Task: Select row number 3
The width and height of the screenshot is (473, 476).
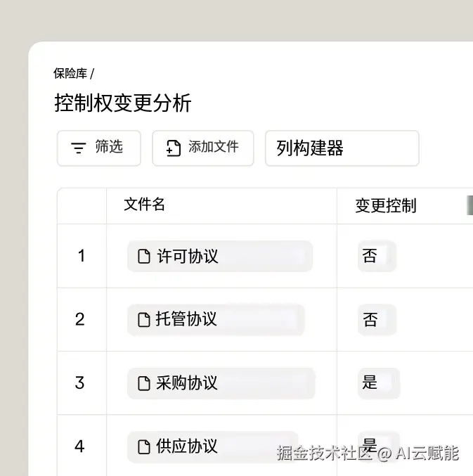Action: [80, 383]
